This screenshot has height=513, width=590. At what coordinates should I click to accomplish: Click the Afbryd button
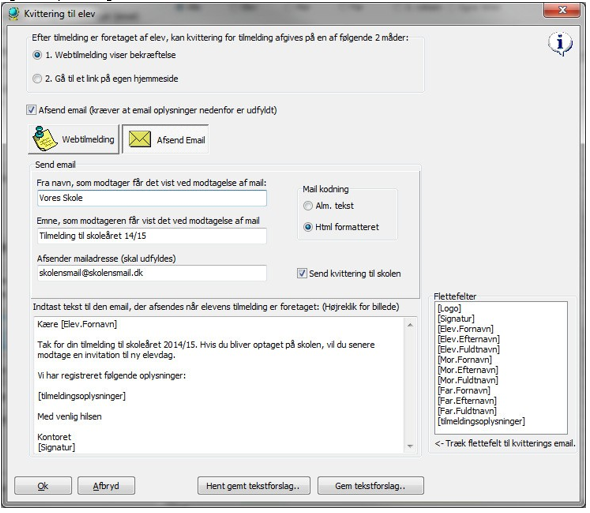106,486
